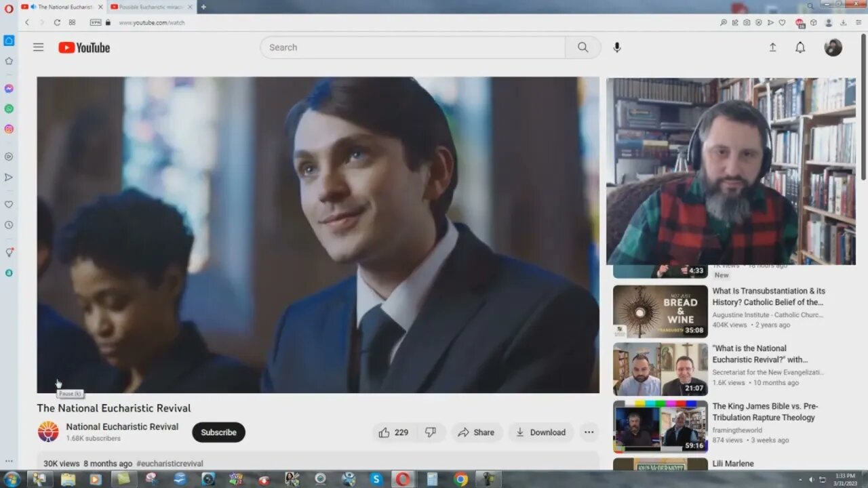This screenshot has width=868, height=488.
Task: Open the 21:07 National Eucharistic Revival thumbnail
Action: coord(660,369)
